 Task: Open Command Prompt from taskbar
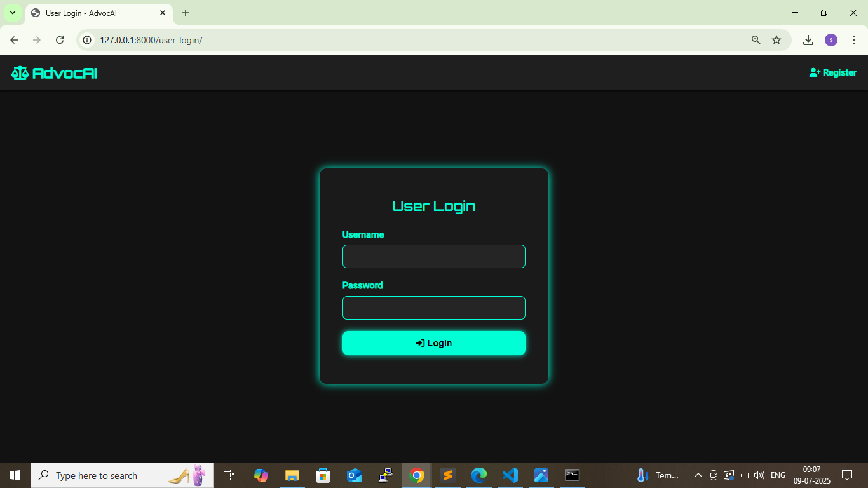click(572, 475)
